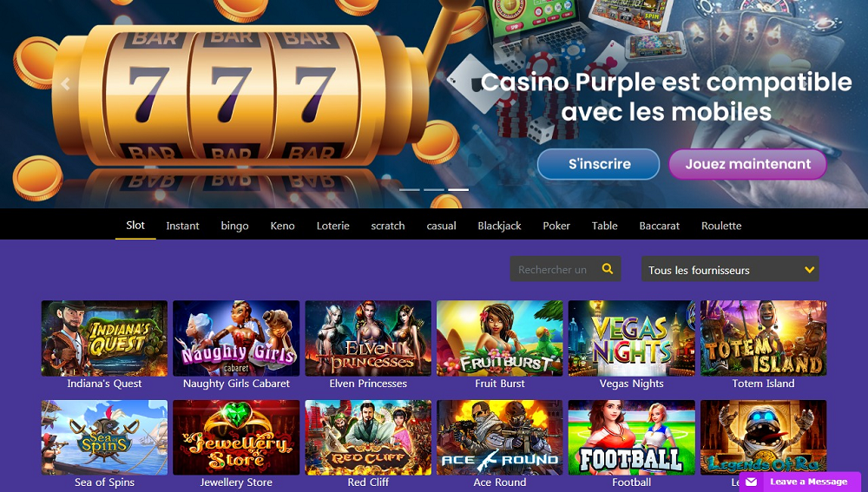This screenshot has height=492, width=868.
Task: Click the S'inscrire button
Action: 598,164
